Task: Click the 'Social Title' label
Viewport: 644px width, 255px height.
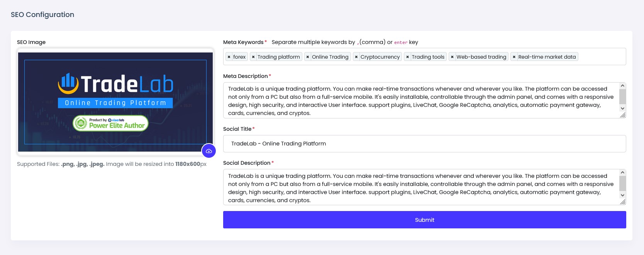Action: [237, 129]
